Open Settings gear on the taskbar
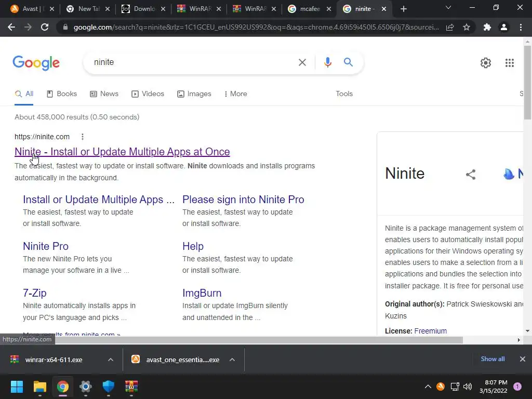Viewport: 532px width, 399px height. (86, 387)
